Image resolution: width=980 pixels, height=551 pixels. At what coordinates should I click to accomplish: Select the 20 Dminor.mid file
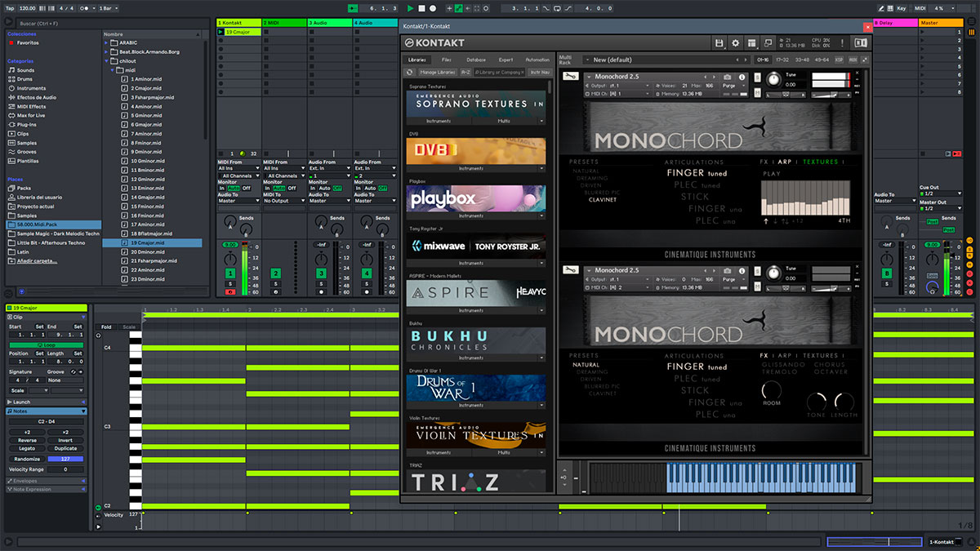[147, 252]
